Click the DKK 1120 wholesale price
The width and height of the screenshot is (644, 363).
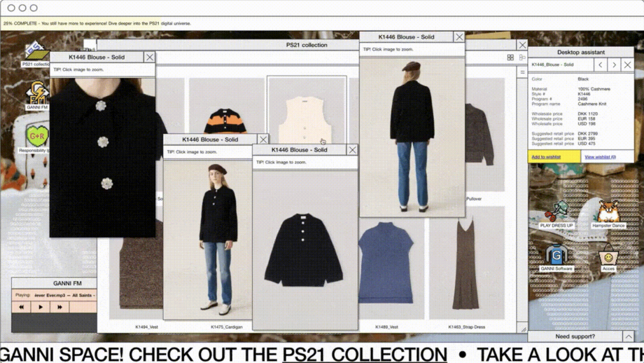tap(587, 114)
